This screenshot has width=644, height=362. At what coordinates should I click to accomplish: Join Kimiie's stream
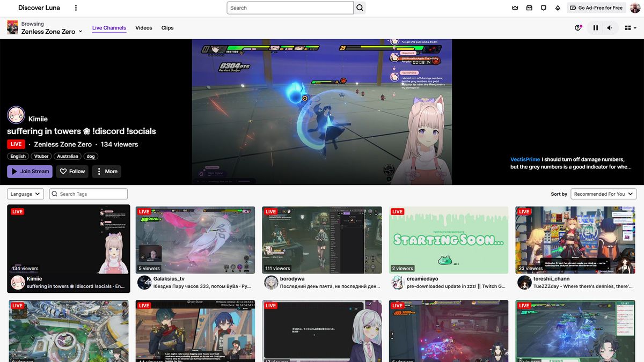click(30, 171)
